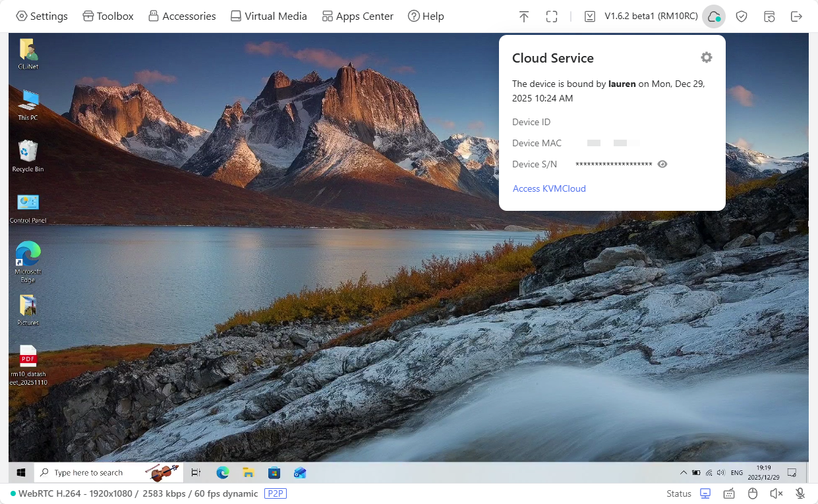Click the blue monitor status icon
Image resolution: width=818 pixels, height=504 pixels.
tap(705, 493)
